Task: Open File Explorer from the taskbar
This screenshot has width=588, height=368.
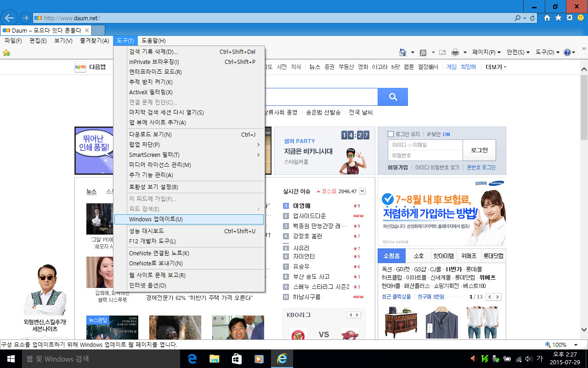Action: tap(214, 359)
